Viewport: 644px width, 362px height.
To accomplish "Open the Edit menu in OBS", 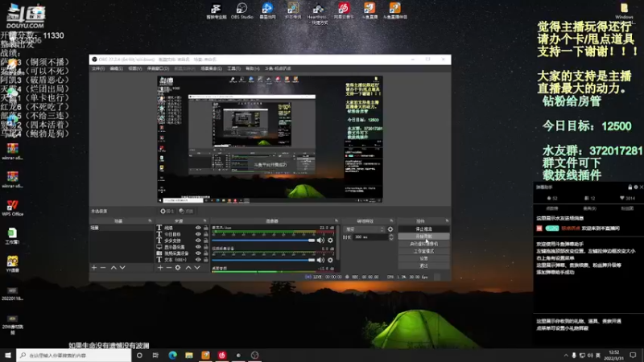I will [x=116, y=68].
